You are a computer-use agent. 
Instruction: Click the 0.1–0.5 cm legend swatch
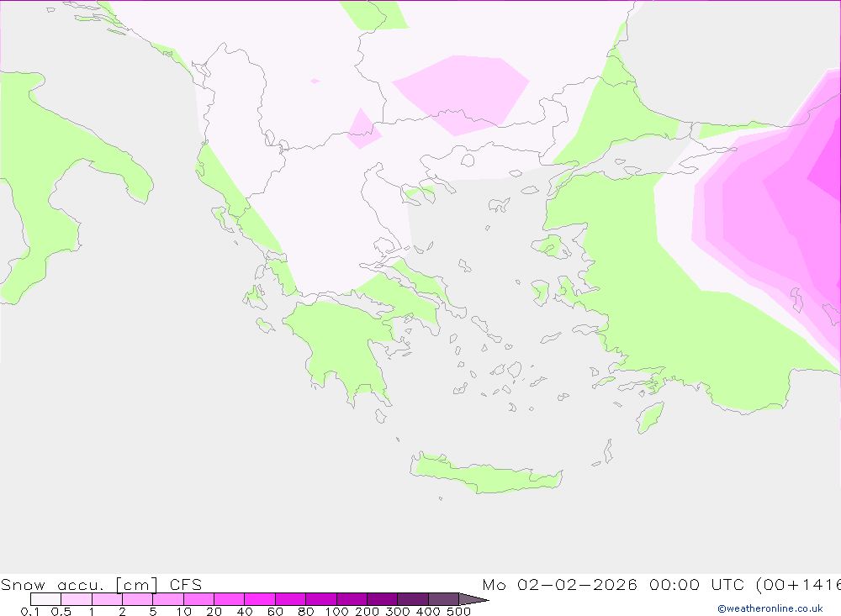45,599
